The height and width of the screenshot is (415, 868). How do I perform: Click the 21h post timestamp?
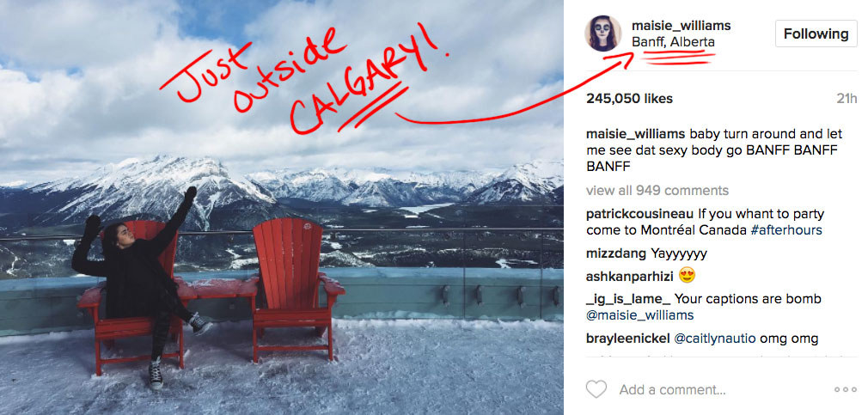[847, 99]
